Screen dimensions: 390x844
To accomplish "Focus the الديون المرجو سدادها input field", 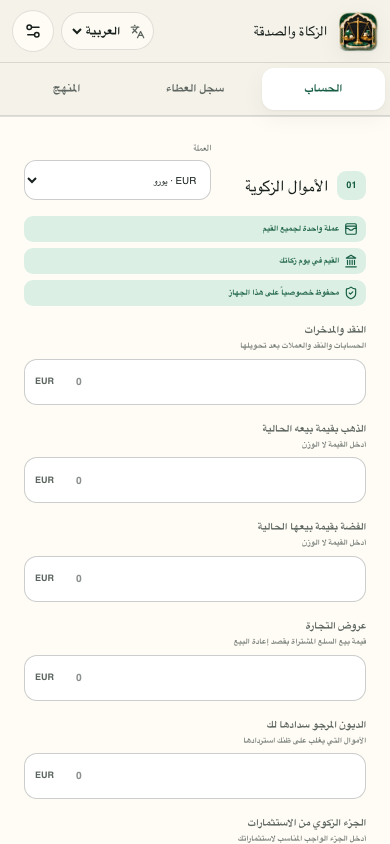I will [x=195, y=776].
